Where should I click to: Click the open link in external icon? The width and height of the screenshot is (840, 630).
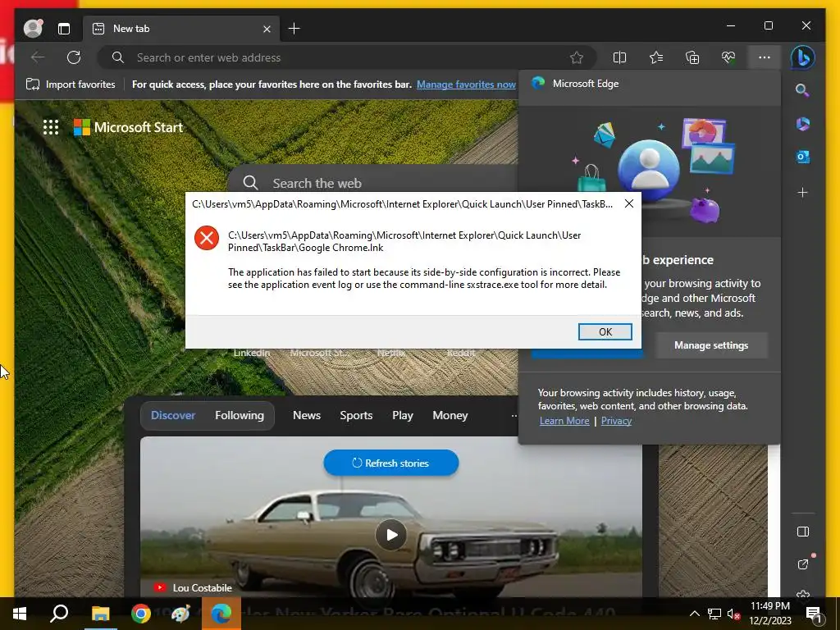click(802, 564)
